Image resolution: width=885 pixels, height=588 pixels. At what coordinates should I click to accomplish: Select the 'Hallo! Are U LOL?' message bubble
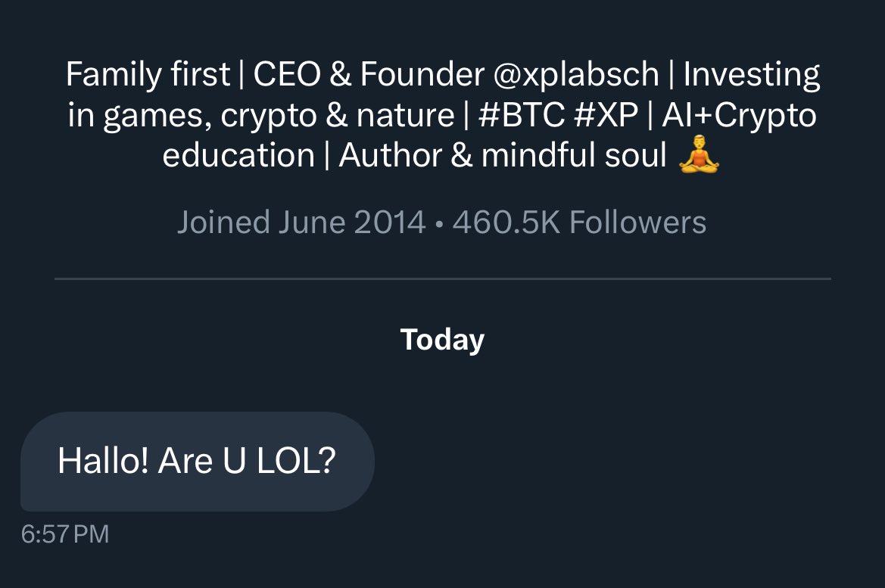click(197, 462)
